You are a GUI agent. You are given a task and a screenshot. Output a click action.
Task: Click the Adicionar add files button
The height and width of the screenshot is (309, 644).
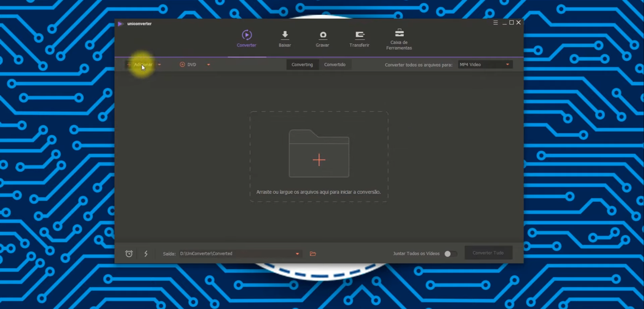(140, 65)
